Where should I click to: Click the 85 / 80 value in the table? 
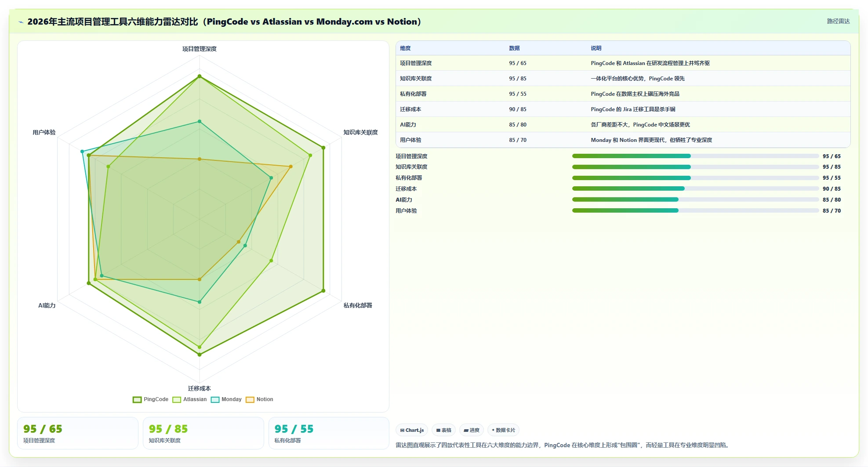pos(518,125)
